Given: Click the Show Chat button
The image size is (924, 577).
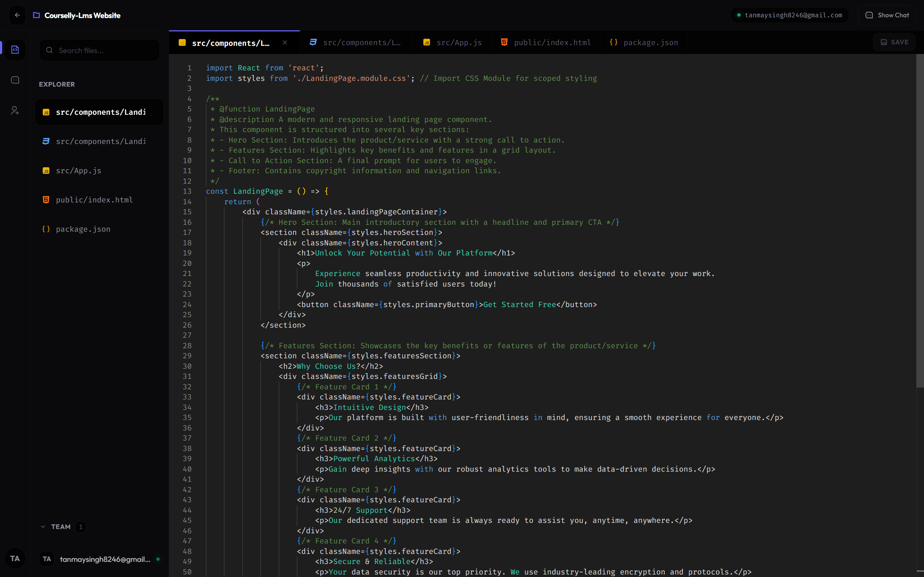Looking at the screenshot, I should point(887,15).
